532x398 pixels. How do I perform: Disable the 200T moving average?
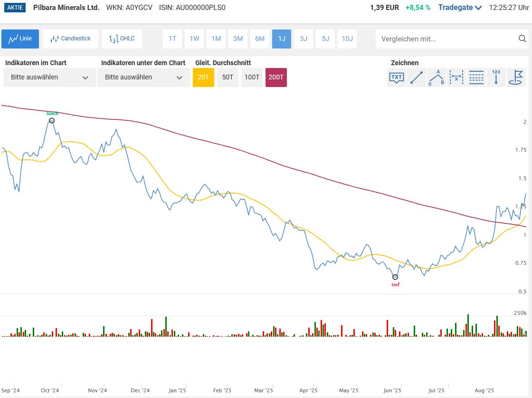tap(276, 78)
